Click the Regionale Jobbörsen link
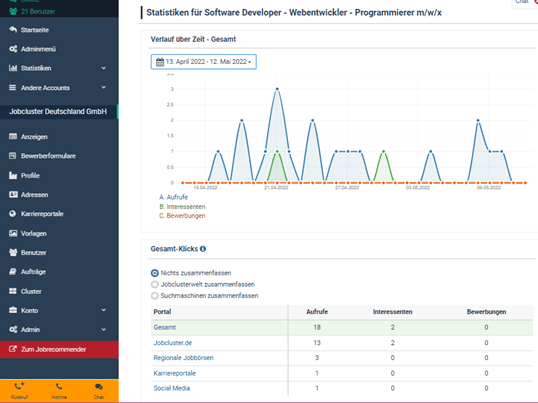 [x=183, y=358]
